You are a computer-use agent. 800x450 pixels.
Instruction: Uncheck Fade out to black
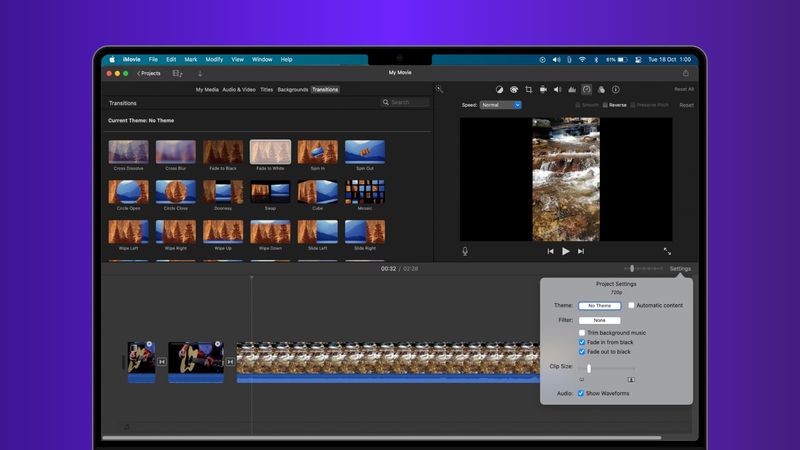pos(582,352)
